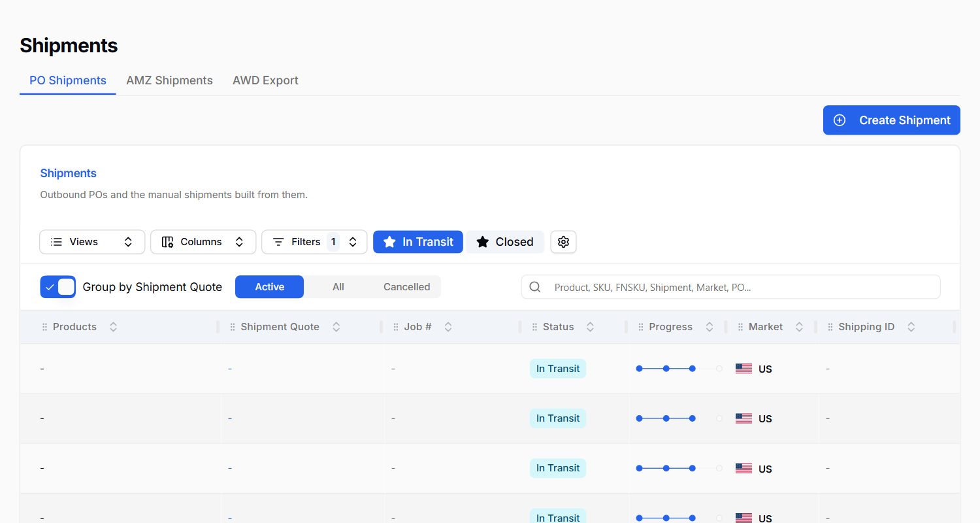Click the Job # column drag handle
The image size is (980, 523).
[x=396, y=327]
